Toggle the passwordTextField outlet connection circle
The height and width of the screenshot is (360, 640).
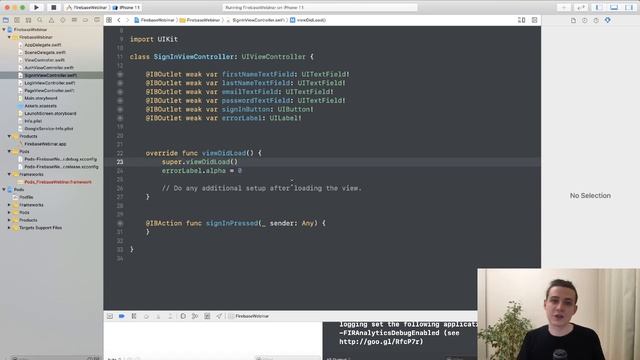[x=120, y=100]
